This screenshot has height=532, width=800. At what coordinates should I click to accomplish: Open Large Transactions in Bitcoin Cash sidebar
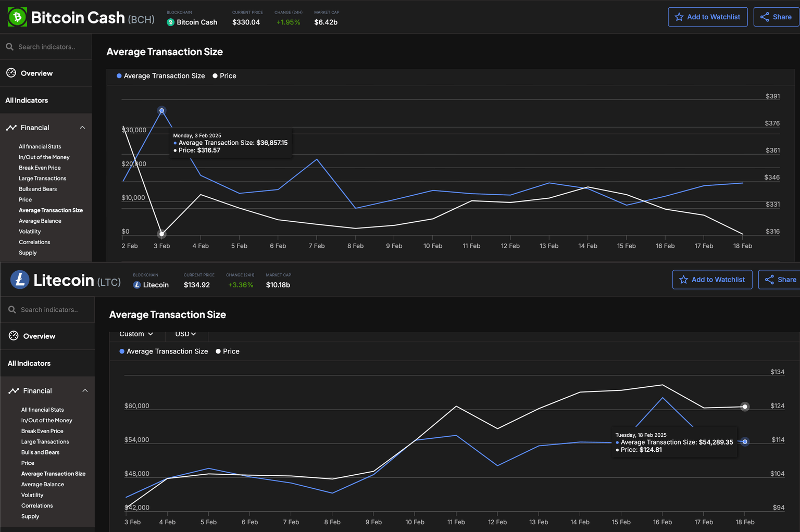click(x=43, y=179)
